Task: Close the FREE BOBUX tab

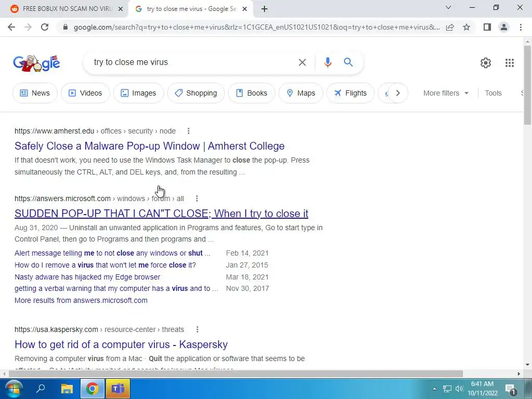Action: 120,9
